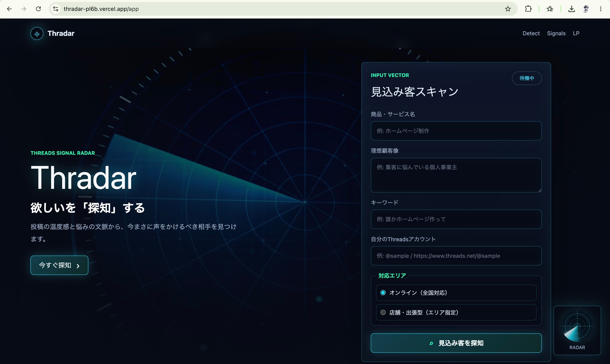Open the LP nav item
Screen dimensions: 610x364
[x=576, y=33]
